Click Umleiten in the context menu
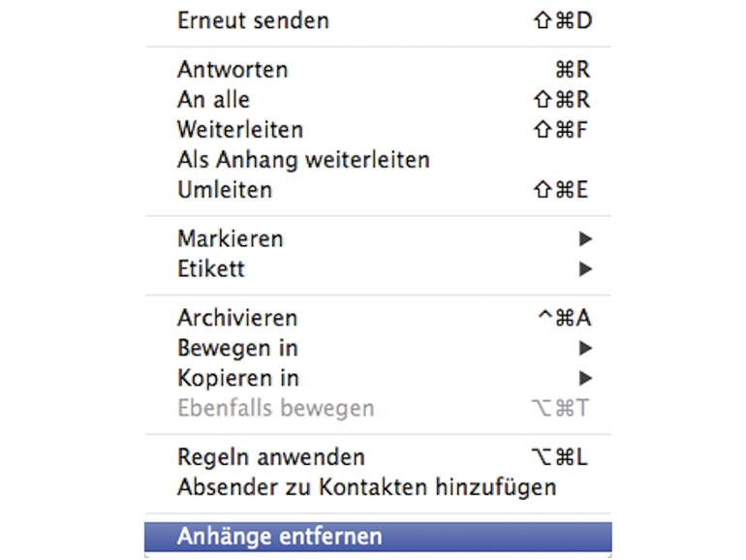Image resolution: width=746 pixels, height=560 pixels. tap(225, 190)
